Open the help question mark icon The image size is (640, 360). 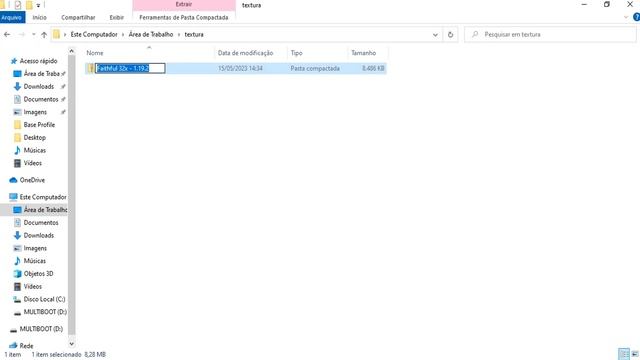(636, 17)
